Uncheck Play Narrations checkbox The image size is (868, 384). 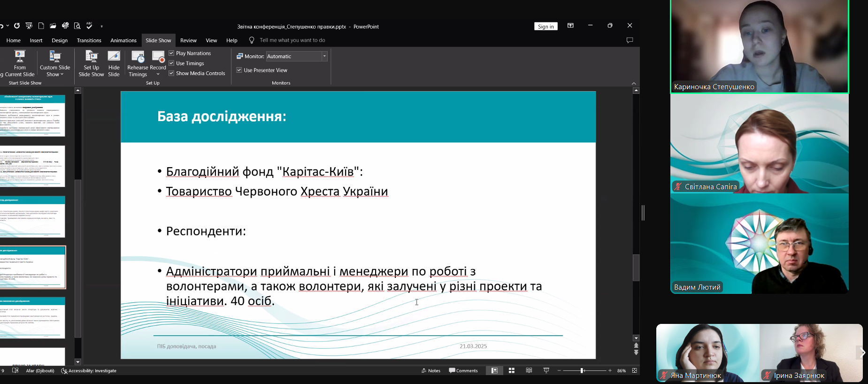coord(172,53)
